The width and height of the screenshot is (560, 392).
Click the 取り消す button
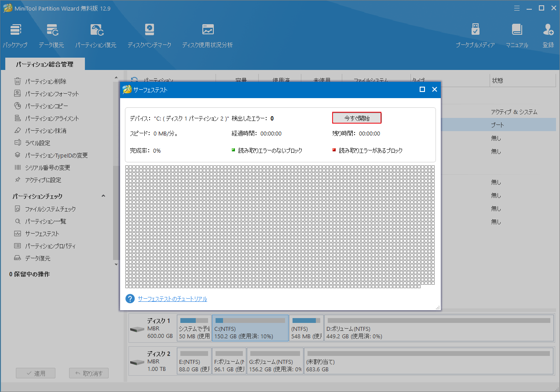coord(89,374)
